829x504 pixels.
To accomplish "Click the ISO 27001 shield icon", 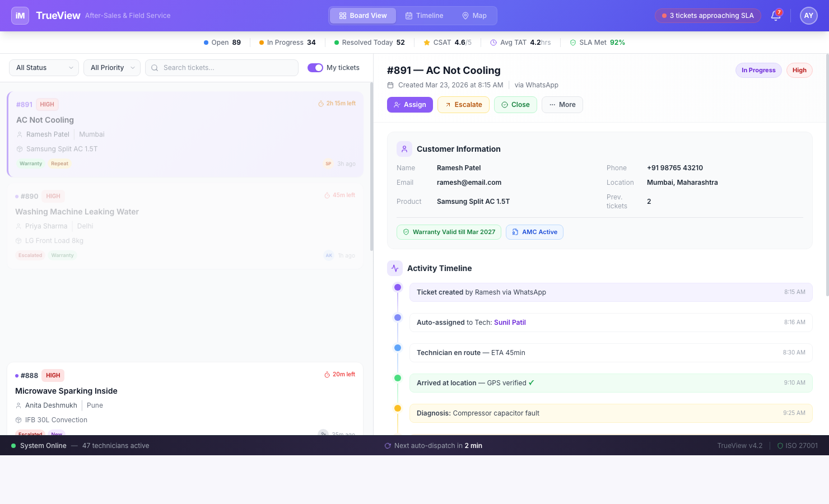I will point(781,445).
